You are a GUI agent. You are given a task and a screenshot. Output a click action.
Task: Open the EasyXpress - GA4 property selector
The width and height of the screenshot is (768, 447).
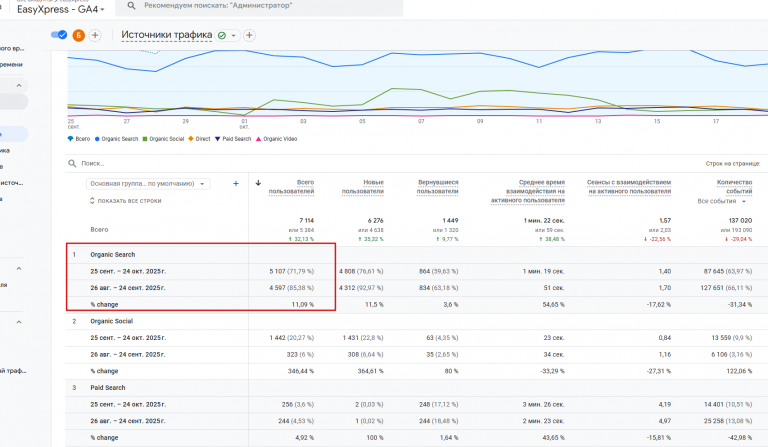coord(61,9)
